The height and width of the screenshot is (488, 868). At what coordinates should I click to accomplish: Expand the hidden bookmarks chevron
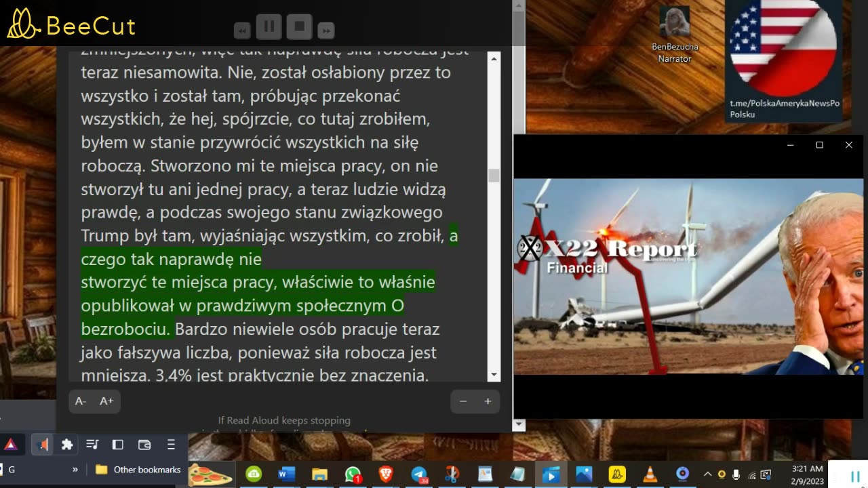[75, 469]
